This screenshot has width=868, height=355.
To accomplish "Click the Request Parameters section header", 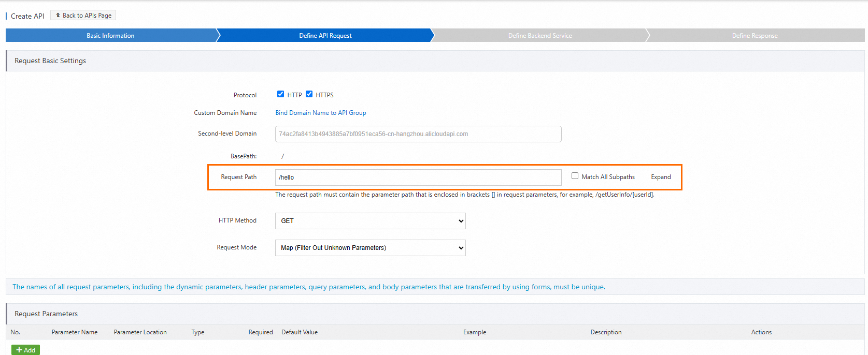I will coord(46,314).
